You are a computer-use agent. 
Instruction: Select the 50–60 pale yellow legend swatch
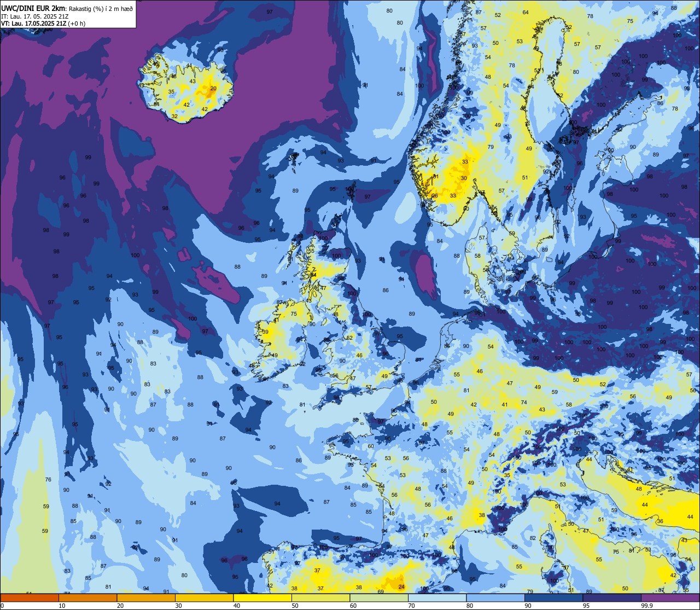click(x=320, y=598)
